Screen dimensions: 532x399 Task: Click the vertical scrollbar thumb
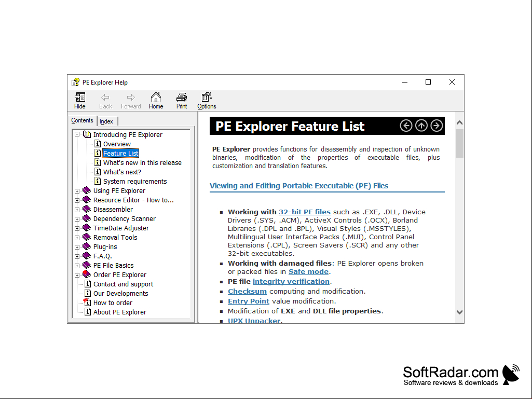(x=459, y=143)
